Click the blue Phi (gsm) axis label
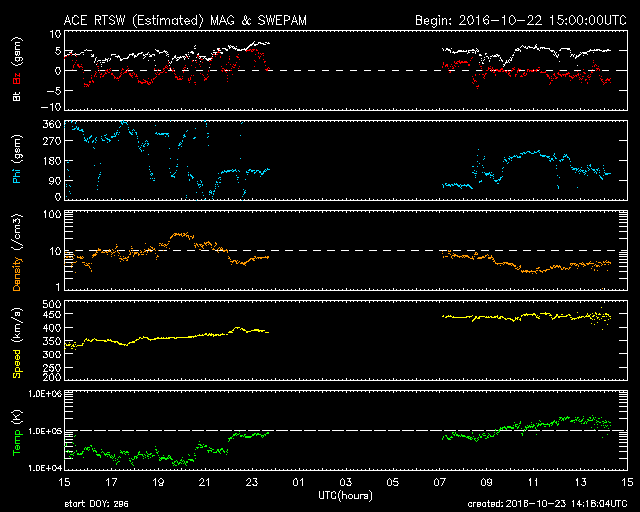Viewport: 640px width, 512px height. 17,162
